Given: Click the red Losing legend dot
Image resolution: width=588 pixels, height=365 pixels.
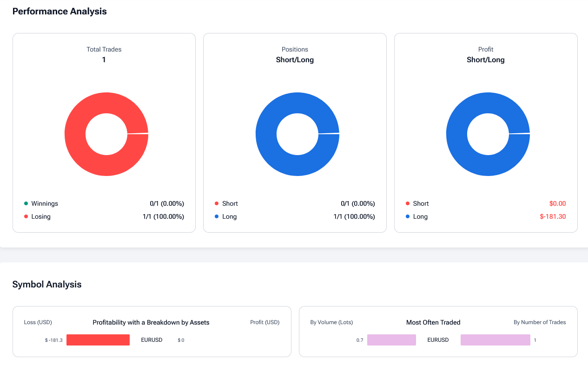Looking at the screenshot, I should click(x=26, y=216).
